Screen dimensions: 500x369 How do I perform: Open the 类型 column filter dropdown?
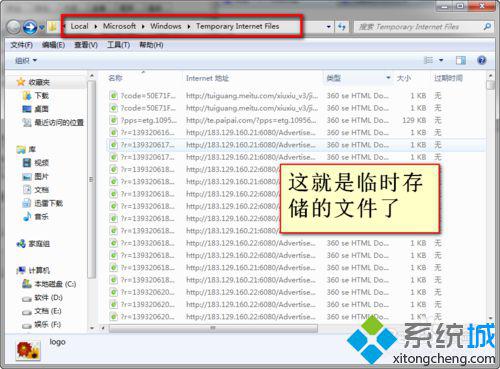tap(388, 78)
